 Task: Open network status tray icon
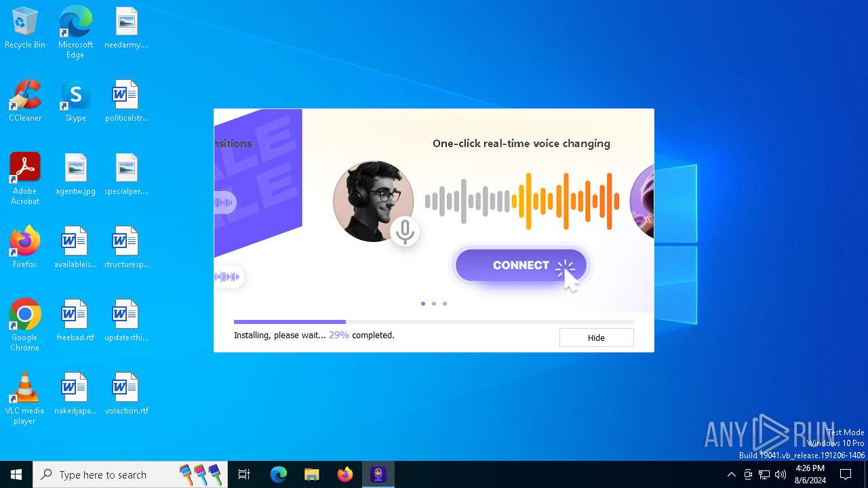click(x=764, y=474)
